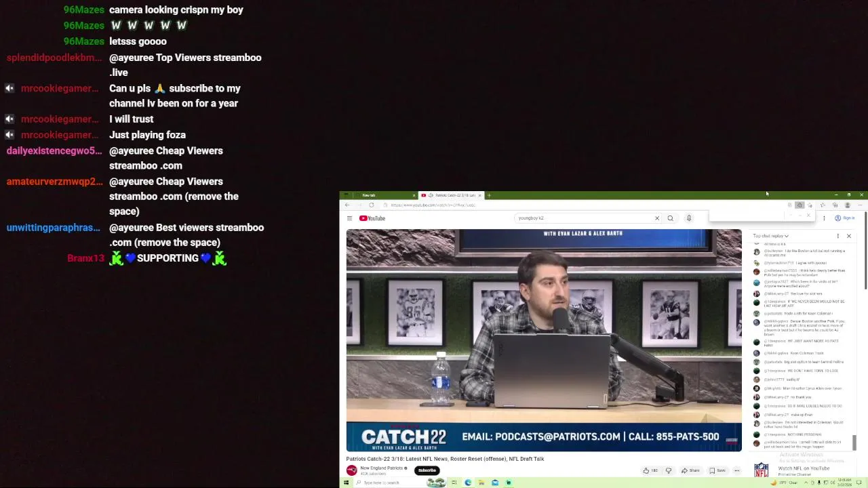The height and width of the screenshot is (488, 868).
Task: Open browser collections icon
Action: click(835, 205)
